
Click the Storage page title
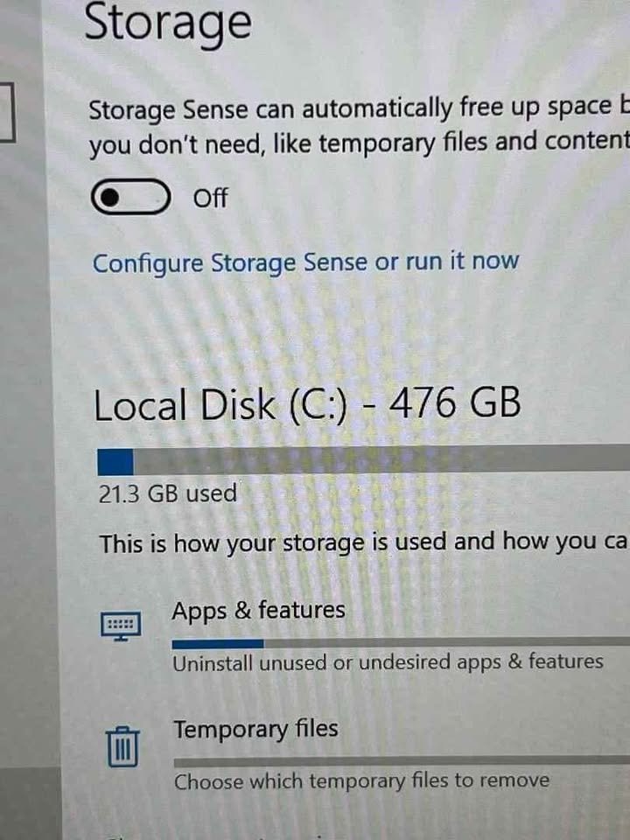(168, 24)
